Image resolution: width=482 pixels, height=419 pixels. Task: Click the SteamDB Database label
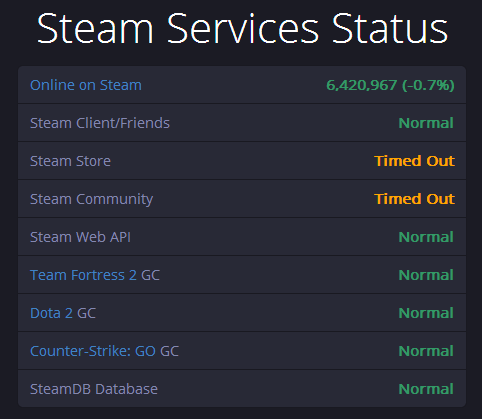coord(94,389)
